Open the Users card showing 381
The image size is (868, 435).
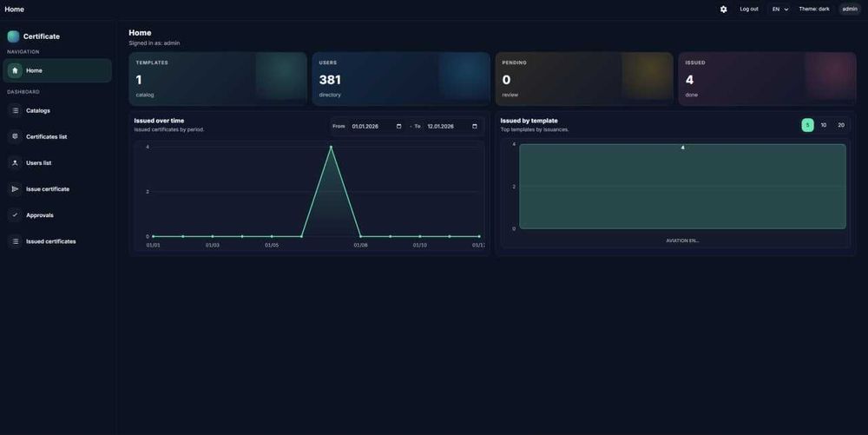pos(401,79)
